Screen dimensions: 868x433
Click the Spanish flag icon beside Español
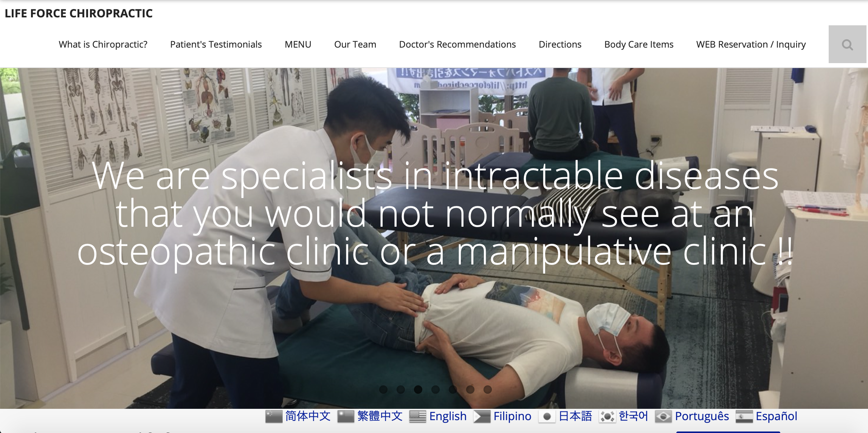(744, 416)
